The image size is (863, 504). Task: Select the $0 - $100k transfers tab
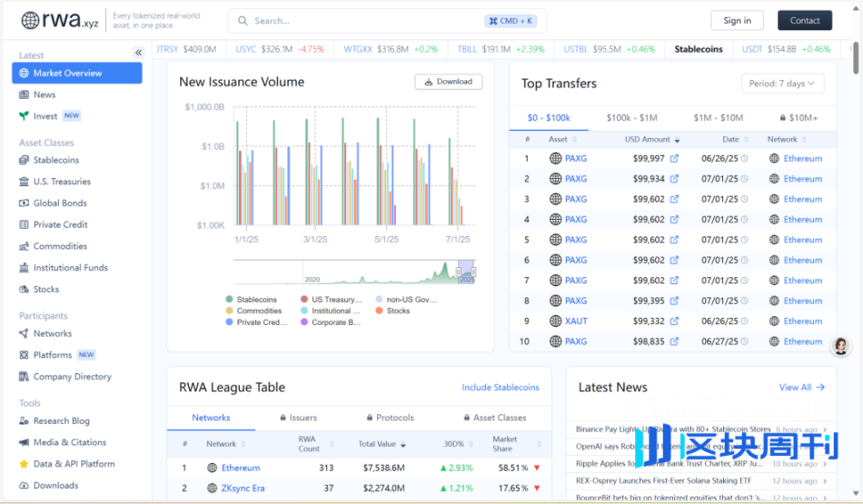click(549, 118)
